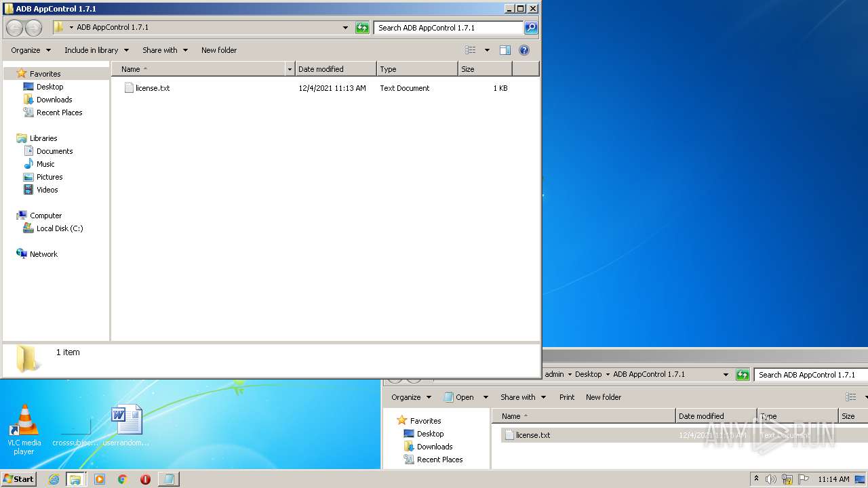Click the search magnifier in front window
Image resolution: width=868 pixels, height=488 pixels.
point(531,28)
